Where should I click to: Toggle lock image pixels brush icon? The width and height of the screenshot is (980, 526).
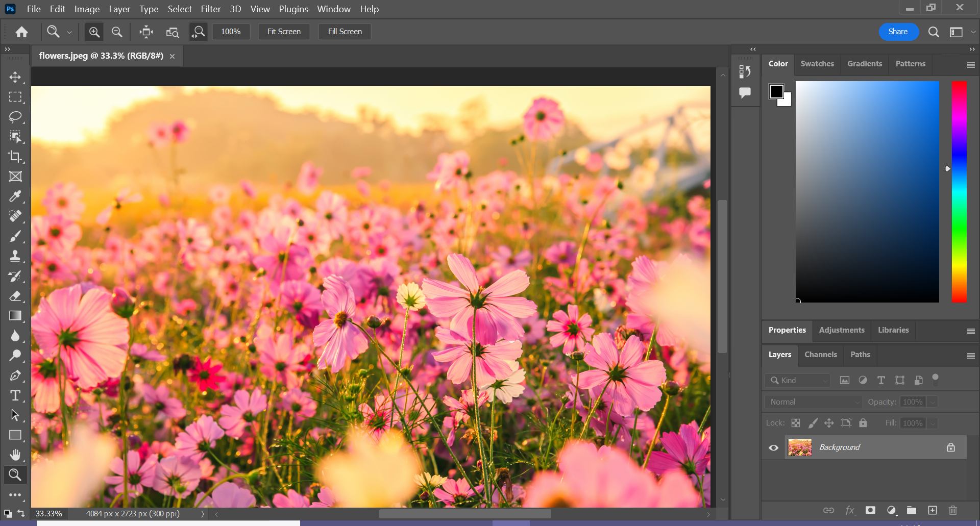(x=813, y=423)
